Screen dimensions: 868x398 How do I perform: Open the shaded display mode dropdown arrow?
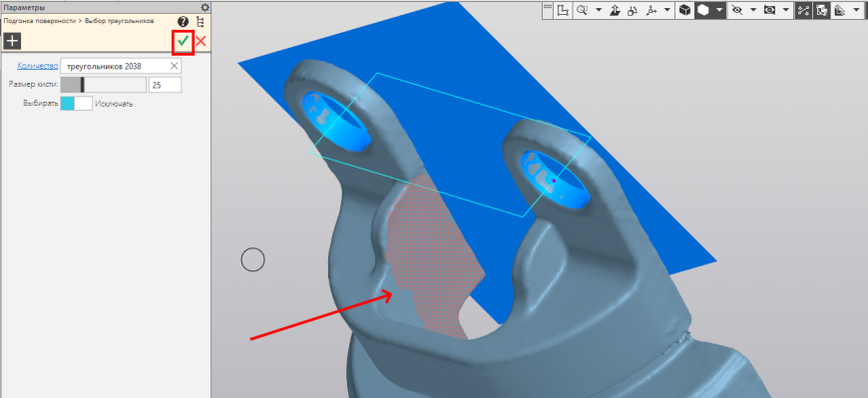click(x=719, y=10)
